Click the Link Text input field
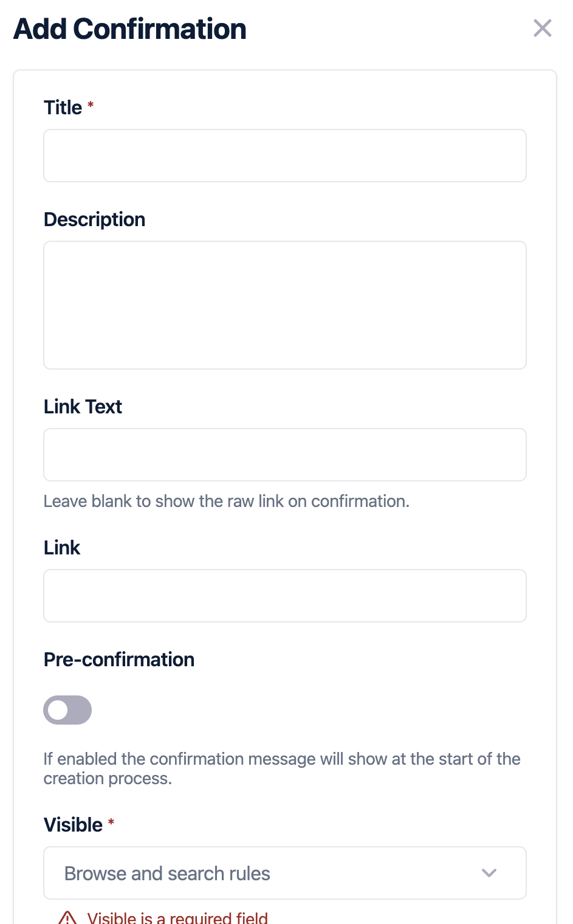The height and width of the screenshot is (924, 573). click(x=284, y=455)
